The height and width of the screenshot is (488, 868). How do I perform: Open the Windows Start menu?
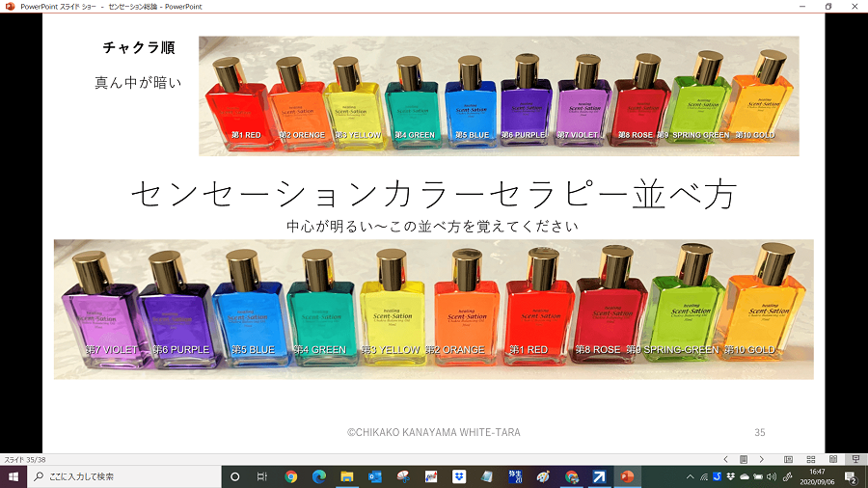14,476
